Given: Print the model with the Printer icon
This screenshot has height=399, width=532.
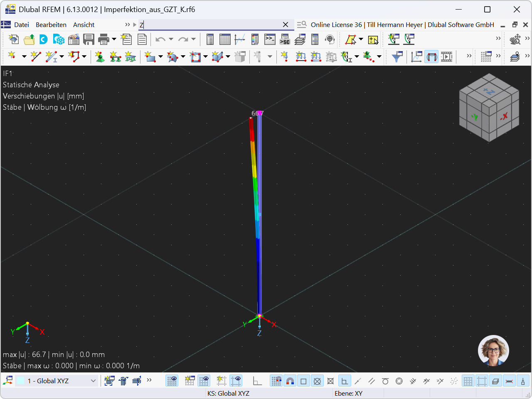Looking at the screenshot, I should (x=103, y=39).
